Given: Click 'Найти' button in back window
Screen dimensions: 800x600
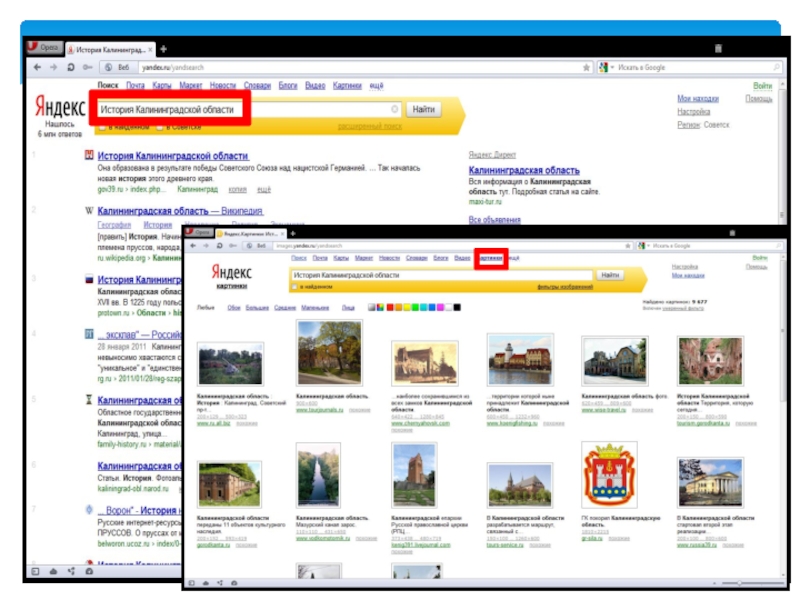Looking at the screenshot, I should point(423,109).
